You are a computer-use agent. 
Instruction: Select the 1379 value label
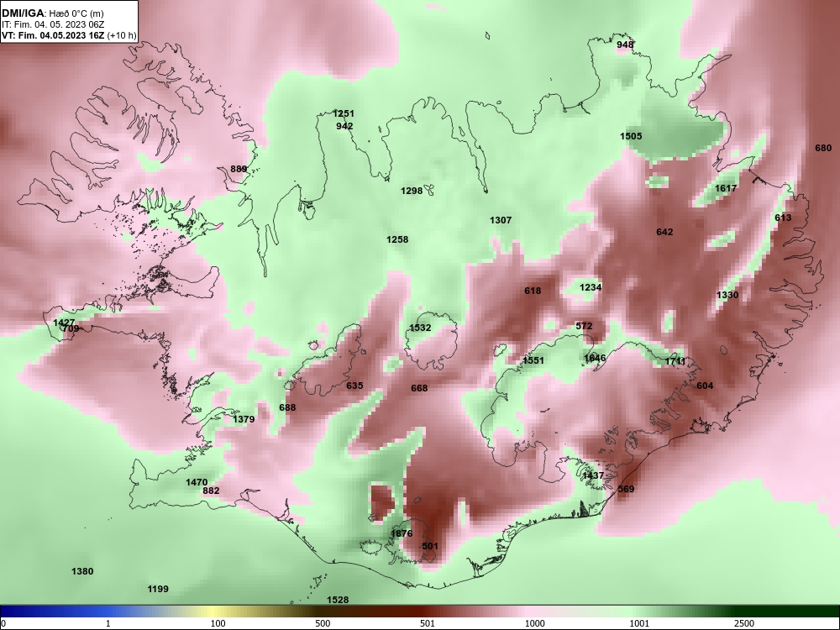(x=244, y=419)
